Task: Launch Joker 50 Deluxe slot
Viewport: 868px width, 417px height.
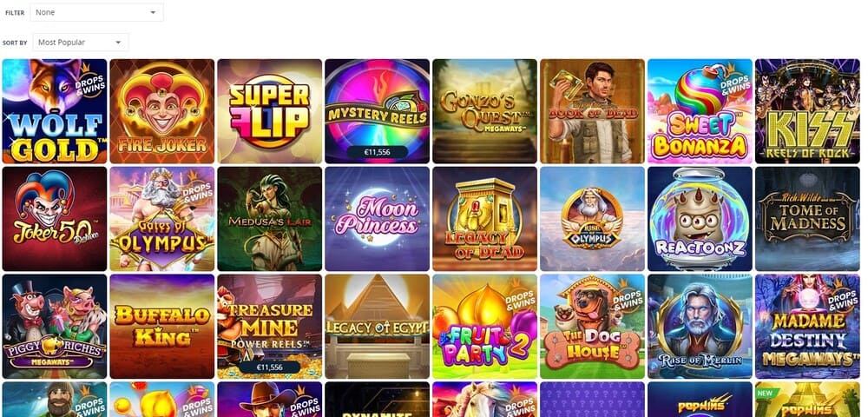Action: tap(55, 219)
